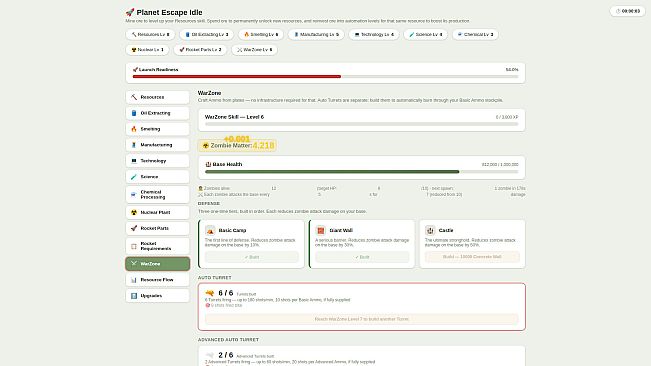Click the Launch Readiness rocket icon
The height and width of the screenshot is (366, 651).
click(x=135, y=70)
